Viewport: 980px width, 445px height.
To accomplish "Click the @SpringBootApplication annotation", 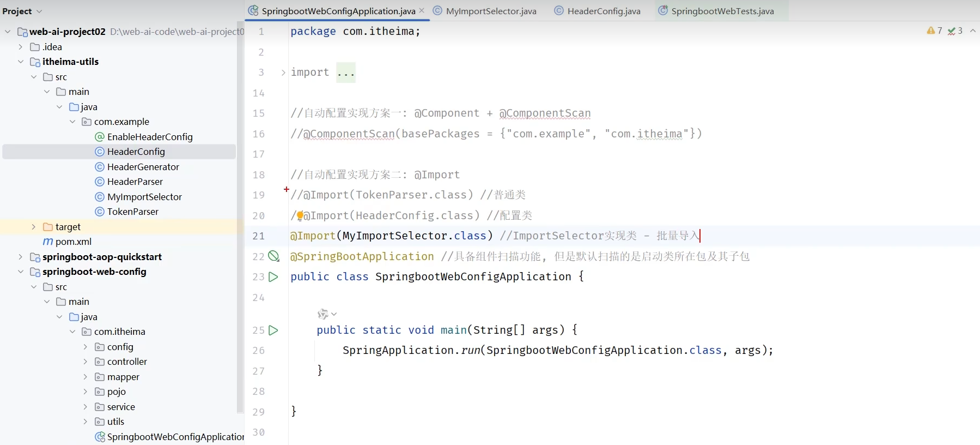I will pos(362,256).
